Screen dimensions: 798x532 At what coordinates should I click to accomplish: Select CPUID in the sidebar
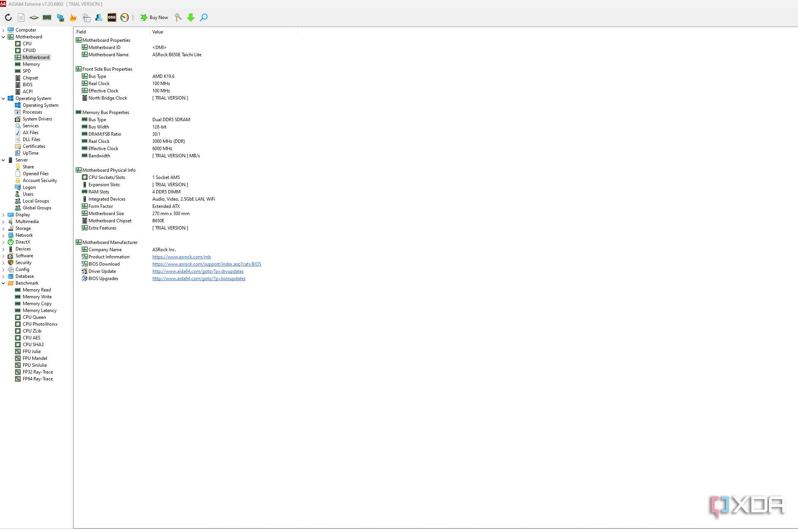(x=29, y=51)
